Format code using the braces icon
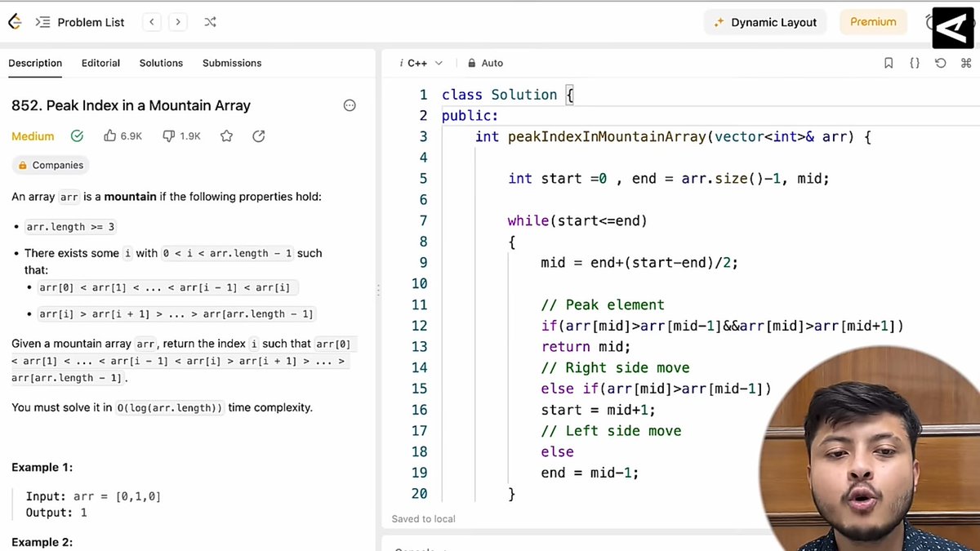The height and width of the screenshot is (551, 980). pyautogui.click(x=915, y=63)
